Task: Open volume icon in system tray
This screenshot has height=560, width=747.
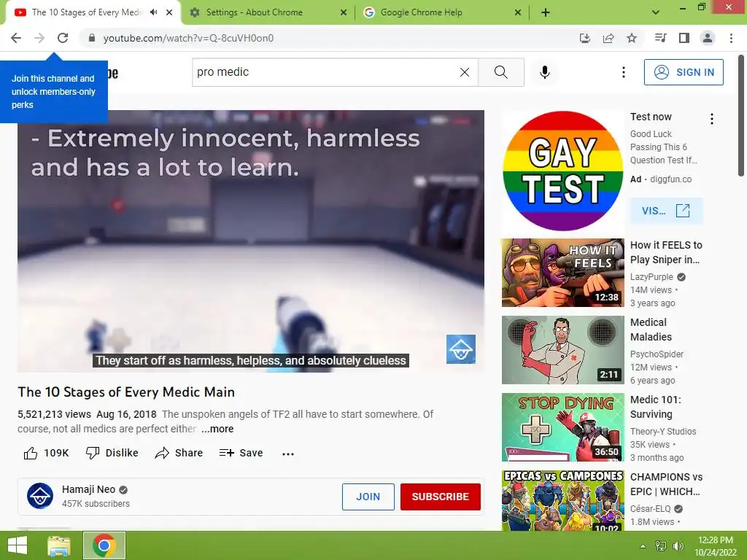Action: tap(678, 546)
